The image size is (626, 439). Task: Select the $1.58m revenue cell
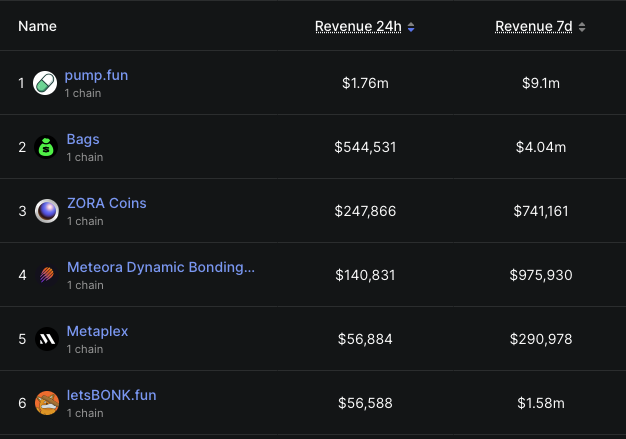point(541,403)
